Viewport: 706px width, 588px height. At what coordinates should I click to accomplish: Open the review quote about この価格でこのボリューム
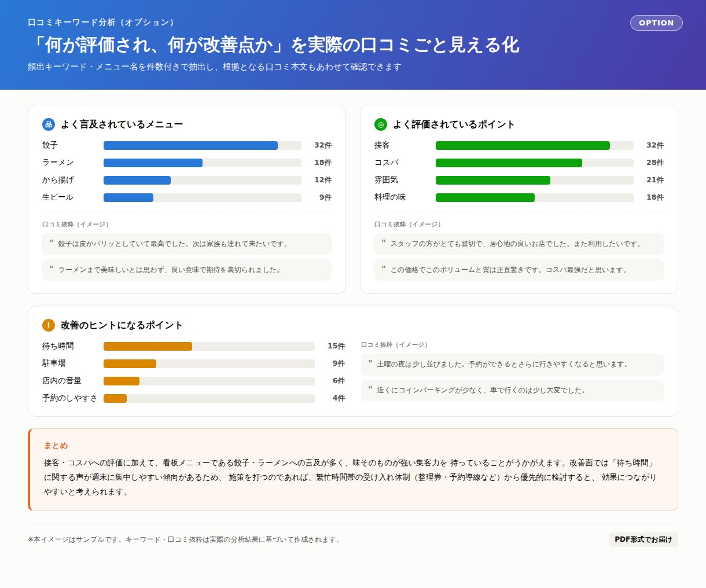(x=519, y=270)
